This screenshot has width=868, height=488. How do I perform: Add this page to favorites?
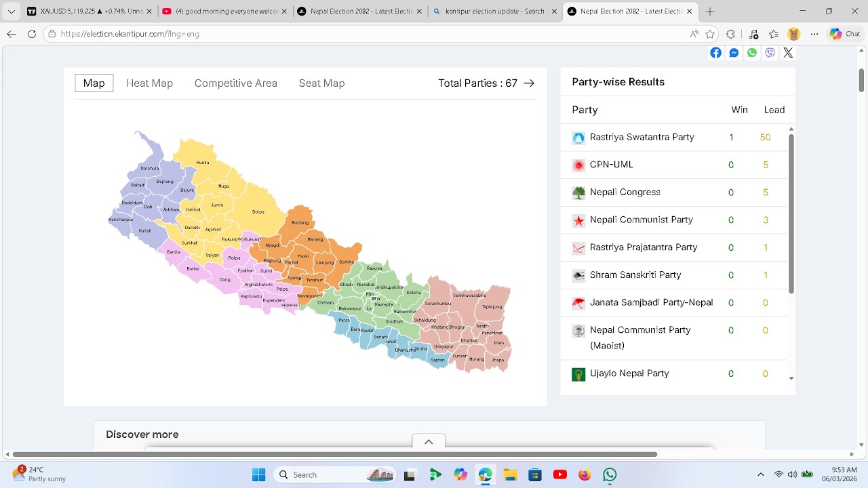[710, 34]
